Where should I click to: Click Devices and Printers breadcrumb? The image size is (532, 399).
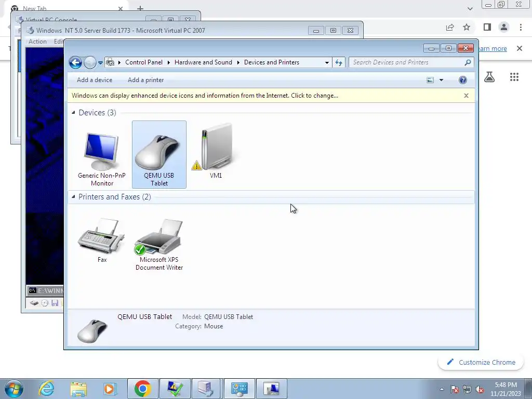coord(271,62)
